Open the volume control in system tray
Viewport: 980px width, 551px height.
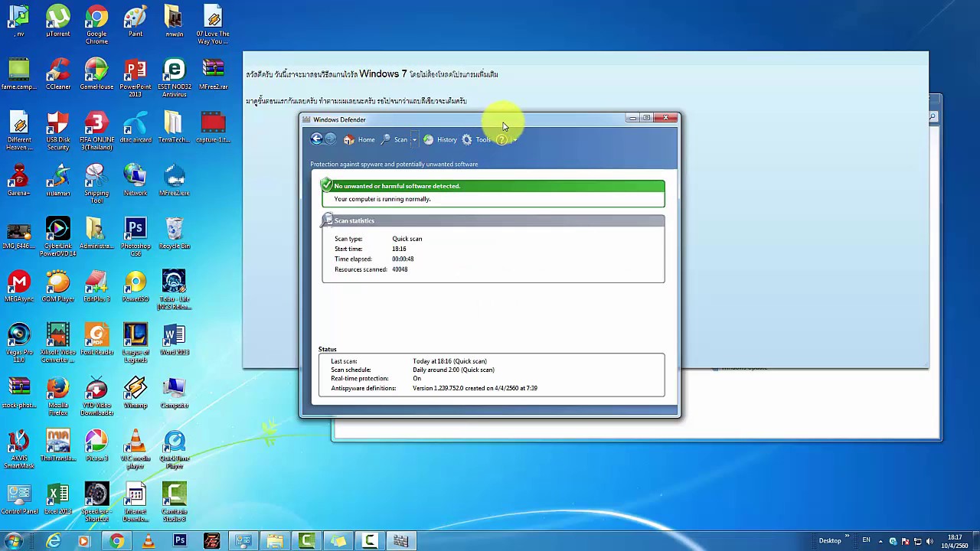point(930,541)
